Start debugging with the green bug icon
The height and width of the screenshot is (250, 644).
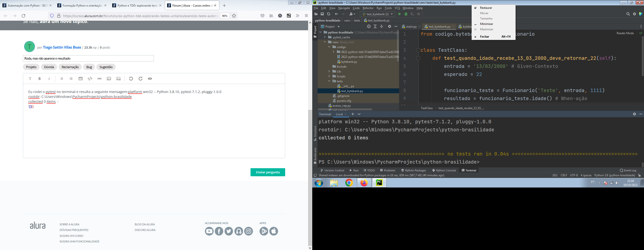tap(406, 14)
